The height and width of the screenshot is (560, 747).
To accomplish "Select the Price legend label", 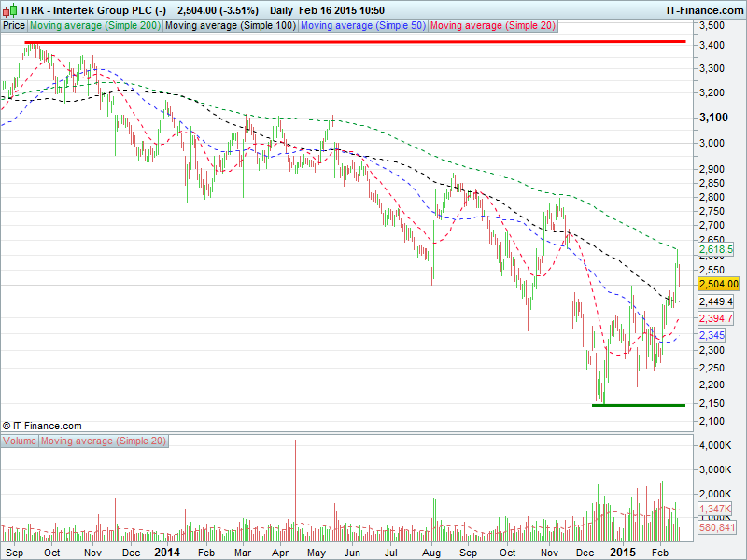I will (x=14, y=26).
